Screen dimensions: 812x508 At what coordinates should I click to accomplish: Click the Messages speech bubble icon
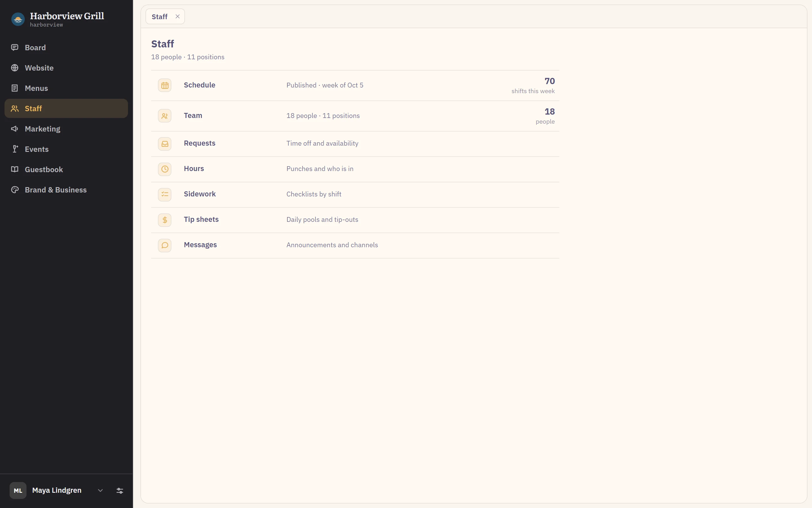(165, 245)
